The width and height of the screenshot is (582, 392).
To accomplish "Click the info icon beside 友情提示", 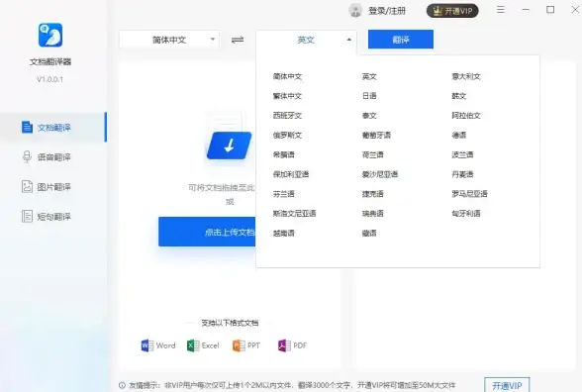I will 122,385.
